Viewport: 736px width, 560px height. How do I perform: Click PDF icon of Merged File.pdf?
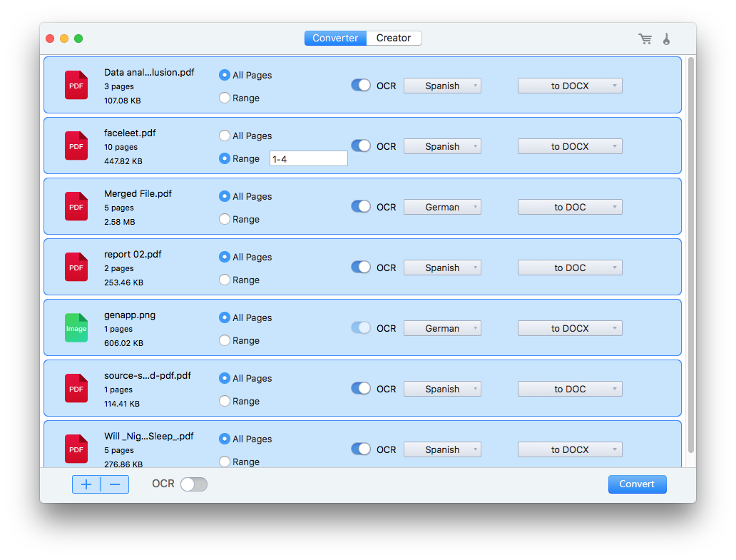coord(76,206)
